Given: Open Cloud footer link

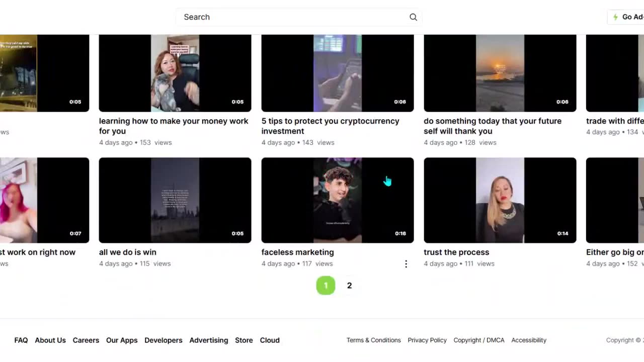Looking at the screenshot, I should (270, 340).
